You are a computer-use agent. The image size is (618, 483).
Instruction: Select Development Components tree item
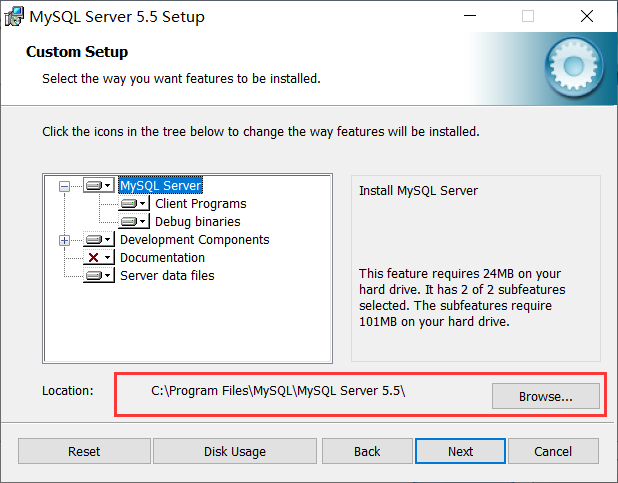pyautogui.click(x=195, y=240)
